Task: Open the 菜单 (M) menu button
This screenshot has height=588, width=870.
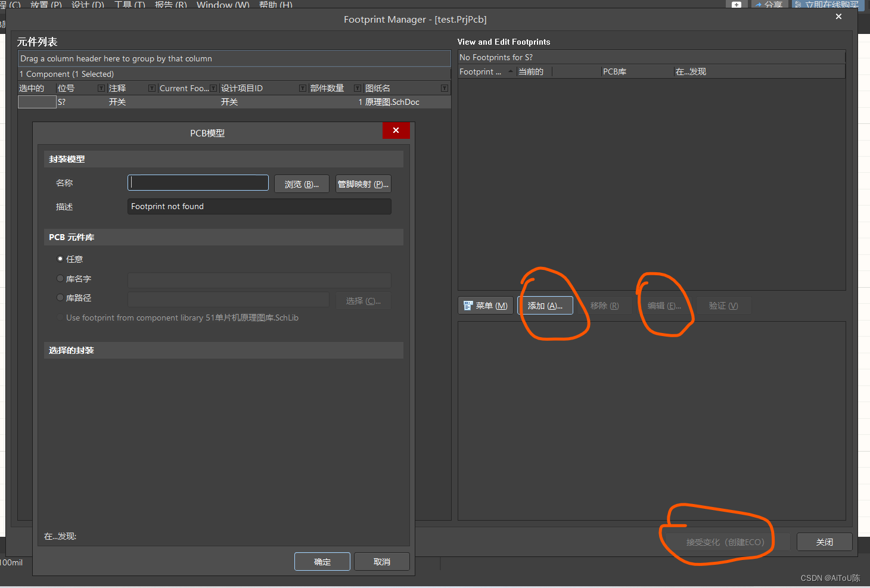Action: click(486, 306)
